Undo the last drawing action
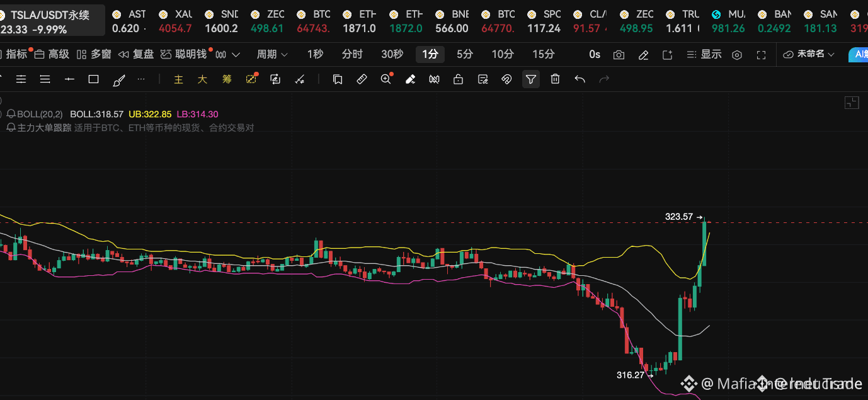This screenshot has width=868, height=400. pyautogui.click(x=580, y=79)
